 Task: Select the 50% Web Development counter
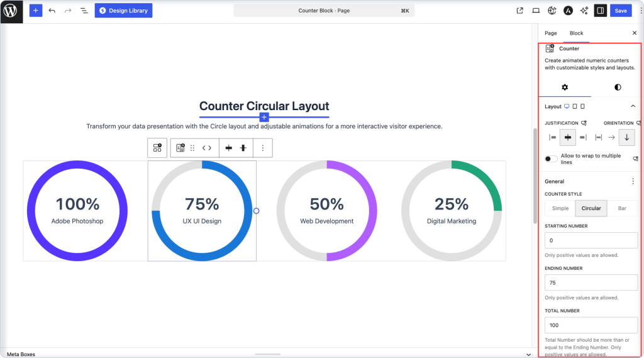coord(327,211)
